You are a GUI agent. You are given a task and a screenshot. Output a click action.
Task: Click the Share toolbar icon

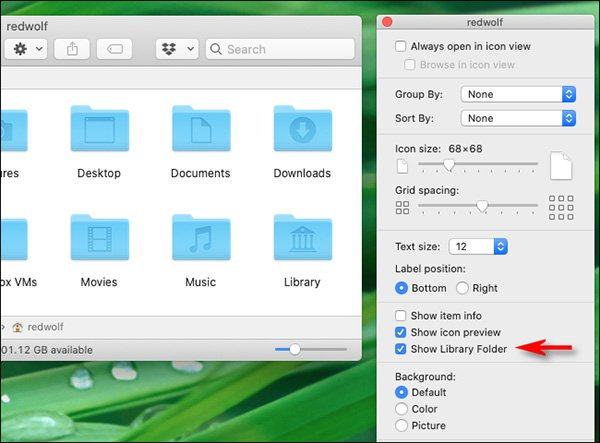(73, 48)
